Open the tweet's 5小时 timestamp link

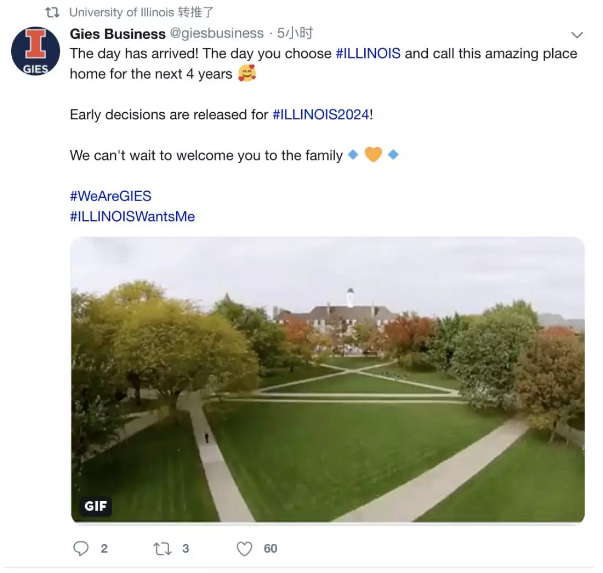click(295, 34)
